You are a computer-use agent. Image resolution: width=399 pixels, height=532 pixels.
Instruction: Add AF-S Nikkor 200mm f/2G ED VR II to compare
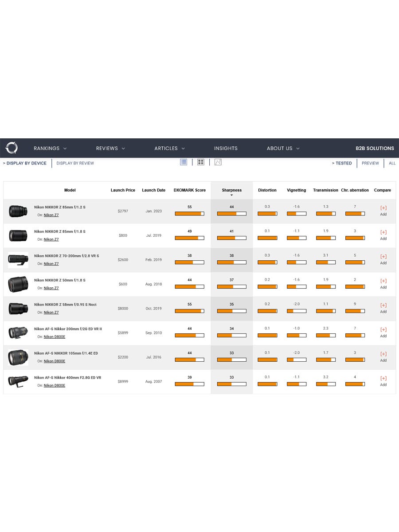[383, 332]
